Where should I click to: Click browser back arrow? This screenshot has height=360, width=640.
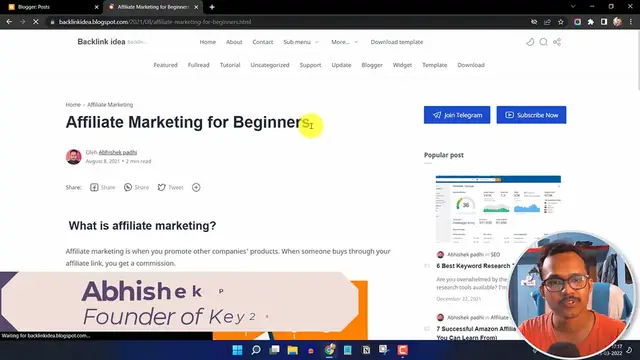coord(9,22)
